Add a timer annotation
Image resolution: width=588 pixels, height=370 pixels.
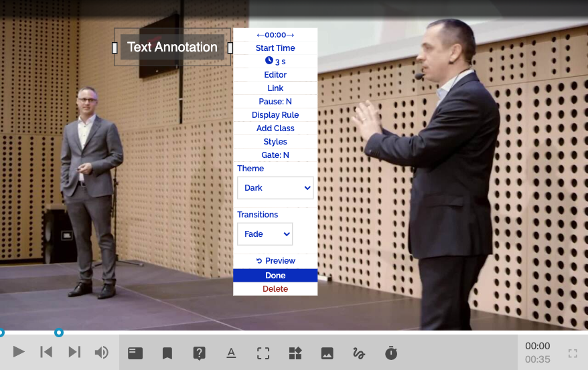click(x=391, y=353)
